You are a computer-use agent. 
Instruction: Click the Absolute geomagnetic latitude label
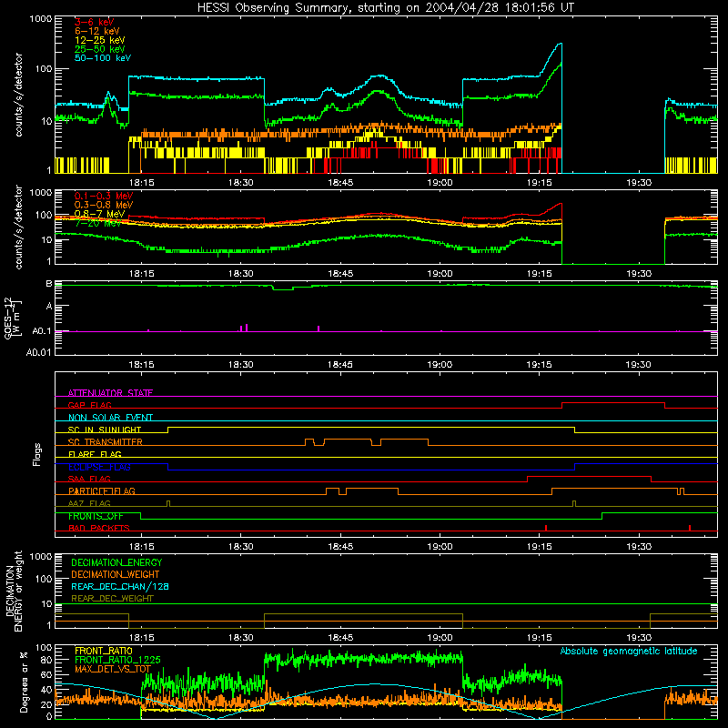[x=629, y=651]
